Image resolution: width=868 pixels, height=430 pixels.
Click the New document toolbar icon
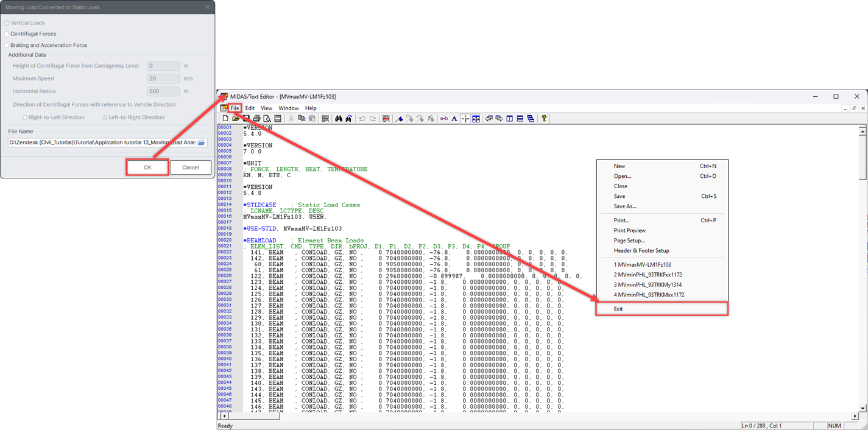(x=225, y=119)
